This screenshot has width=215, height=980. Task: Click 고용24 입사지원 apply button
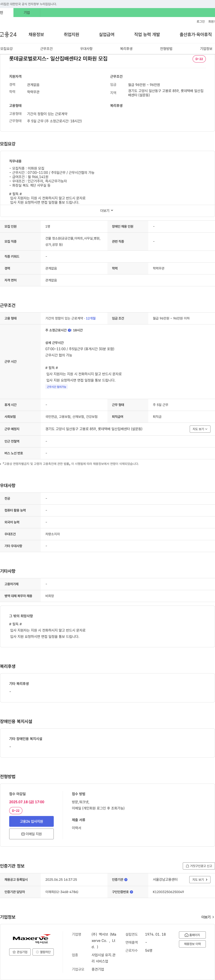31,821
